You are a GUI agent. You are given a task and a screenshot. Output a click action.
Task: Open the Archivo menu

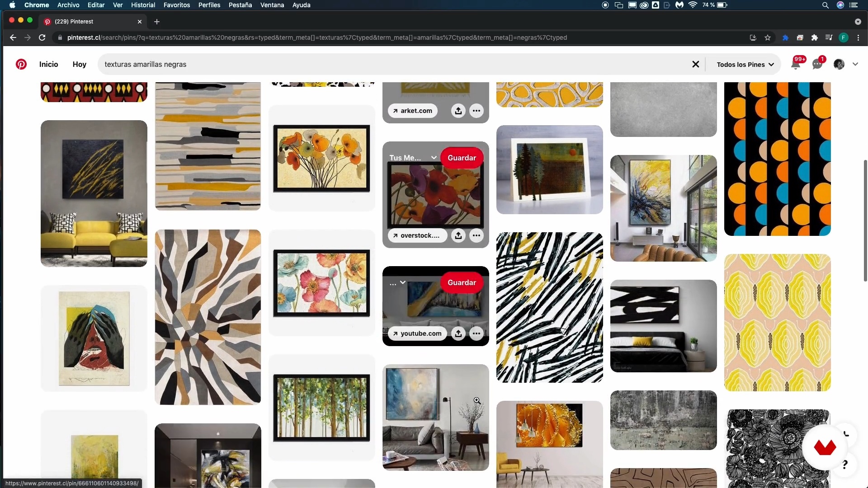(68, 5)
